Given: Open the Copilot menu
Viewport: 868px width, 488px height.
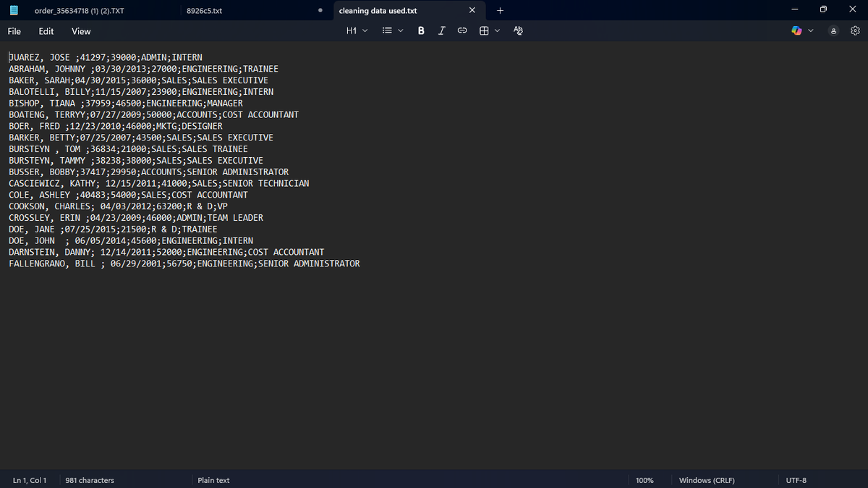Looking at the screenshot, I should click(801, 31).
